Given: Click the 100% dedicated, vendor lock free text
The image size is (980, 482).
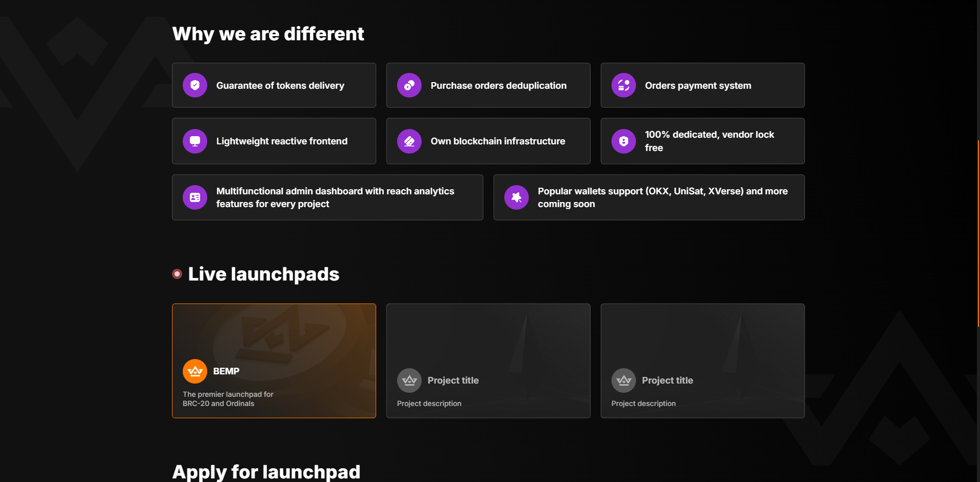Looking at the screenshot, I should coord(709,141).
